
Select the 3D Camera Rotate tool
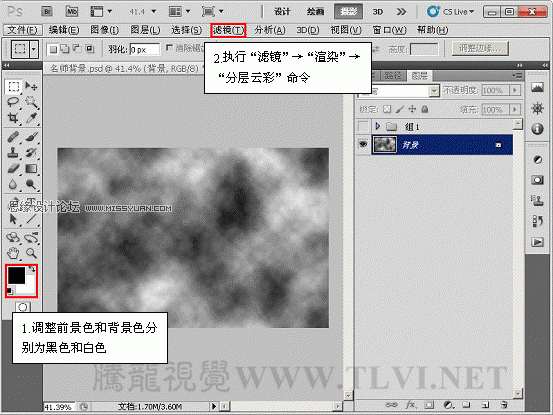pos(31,238)
